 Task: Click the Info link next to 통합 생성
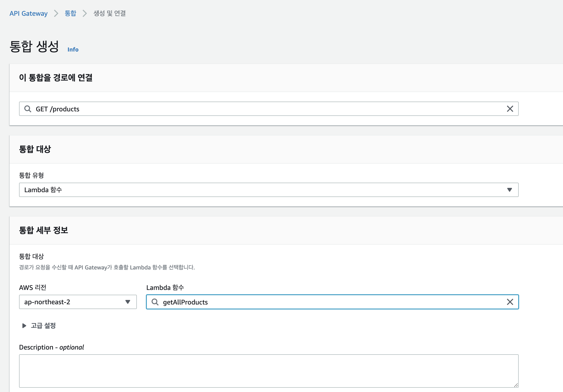(x=73, y=50)
